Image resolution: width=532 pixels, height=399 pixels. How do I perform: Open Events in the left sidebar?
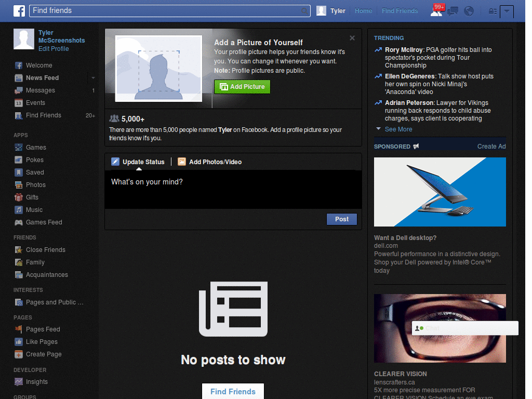pos(36,103)
